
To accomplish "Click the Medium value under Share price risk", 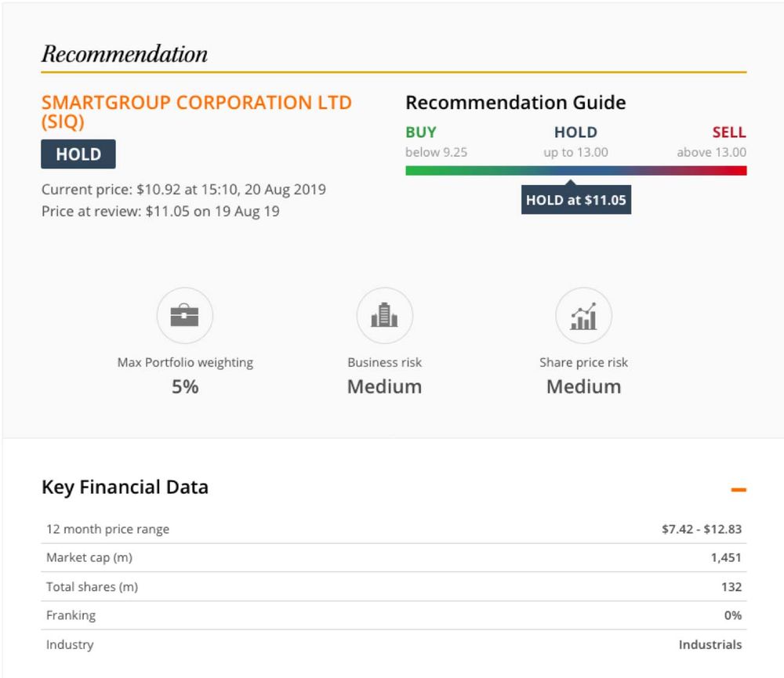I will [x=583, y=386].
